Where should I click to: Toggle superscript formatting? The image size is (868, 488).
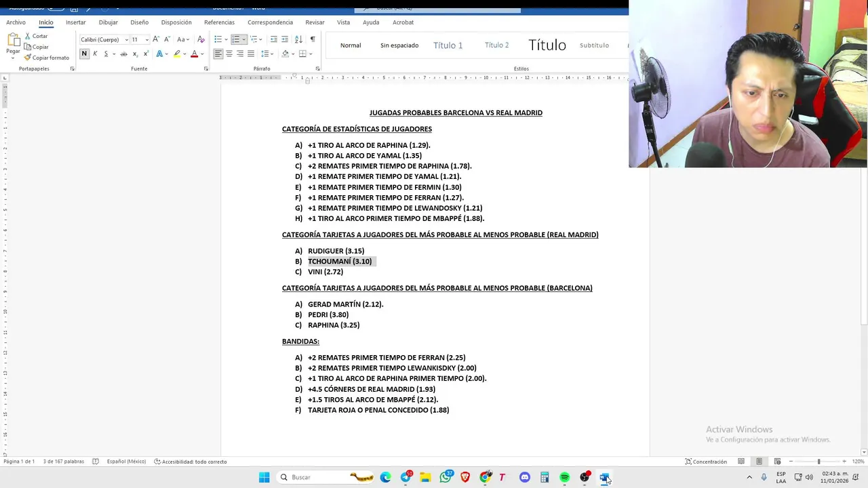145,54
